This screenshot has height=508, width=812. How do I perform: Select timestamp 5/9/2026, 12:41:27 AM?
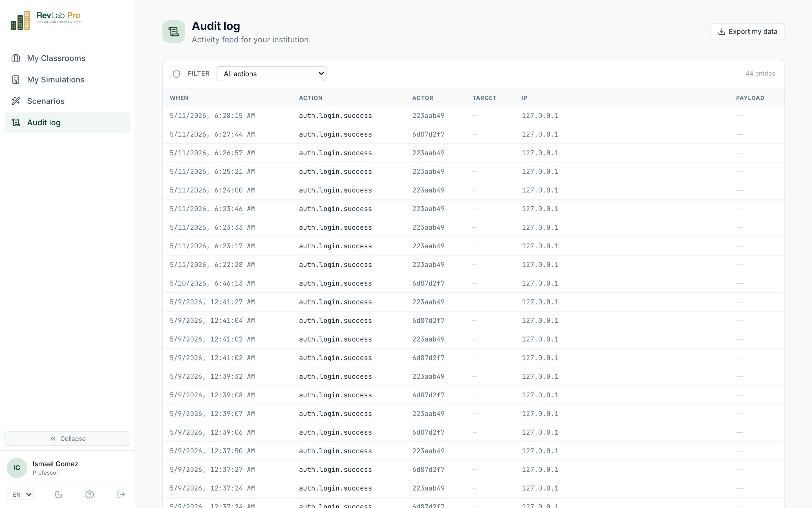tap(212, 302)
